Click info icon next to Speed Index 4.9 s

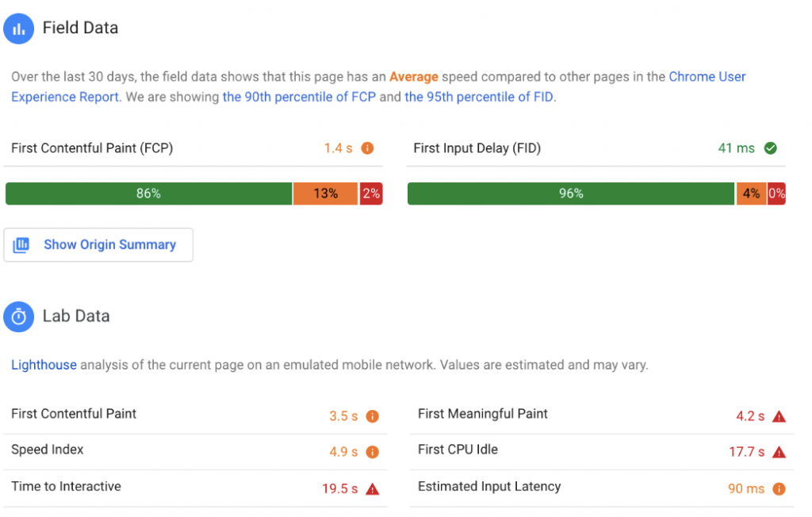(x=373, y=452)
